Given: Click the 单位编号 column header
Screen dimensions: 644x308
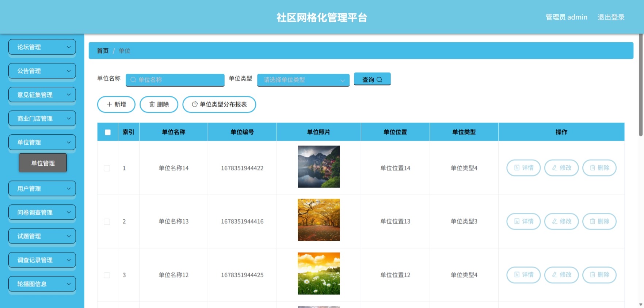Looking at the screenshot, I should click(242, 132).
